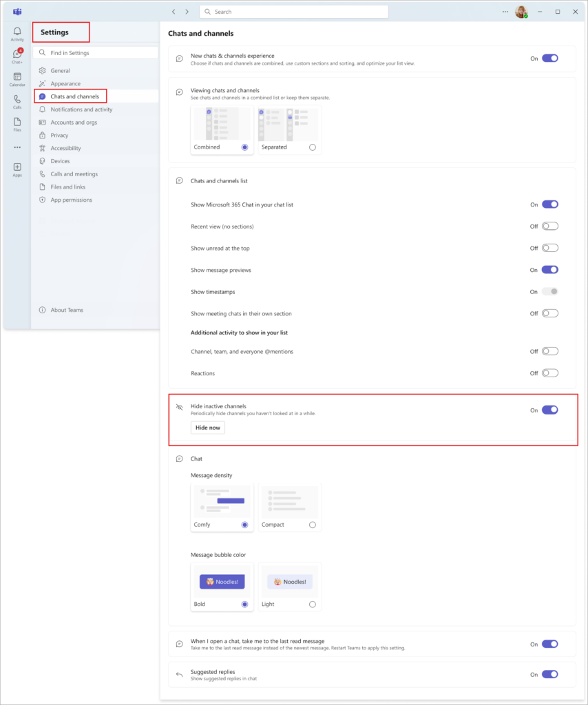This screenshot has width=588, height=705.
Task: Select the Separated view radio button
Action: tap(313, 147)
